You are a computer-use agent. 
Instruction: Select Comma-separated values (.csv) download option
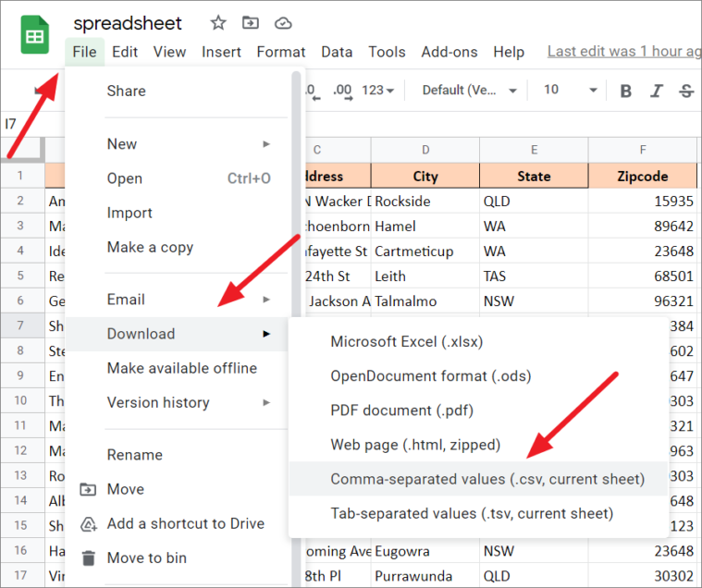(x=486, y=479)
